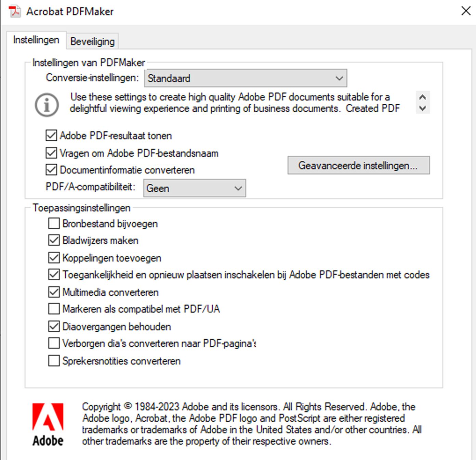Close the Acrobat PDFMaker dialog

tap(466, 11)
